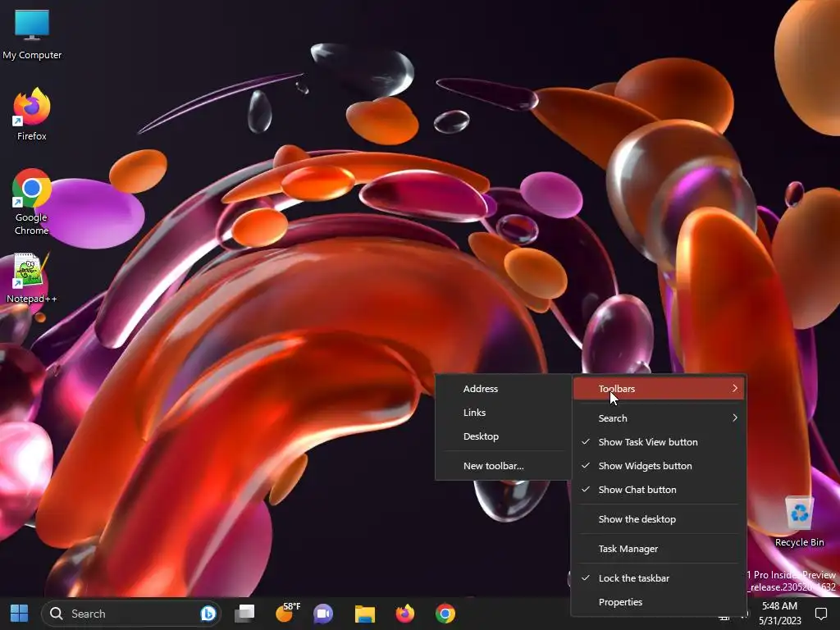Open Task View from the taskbar
The width and height of the screenshot is (840, 630).
click(x=244, y=614)
